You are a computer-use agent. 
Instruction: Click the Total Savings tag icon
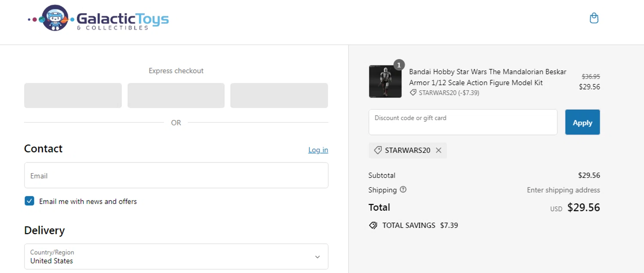[373, 225]
